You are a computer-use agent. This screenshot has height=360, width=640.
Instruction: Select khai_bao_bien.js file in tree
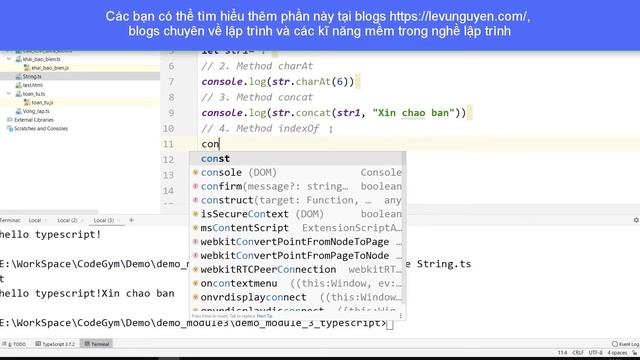[x=50, y=68]
